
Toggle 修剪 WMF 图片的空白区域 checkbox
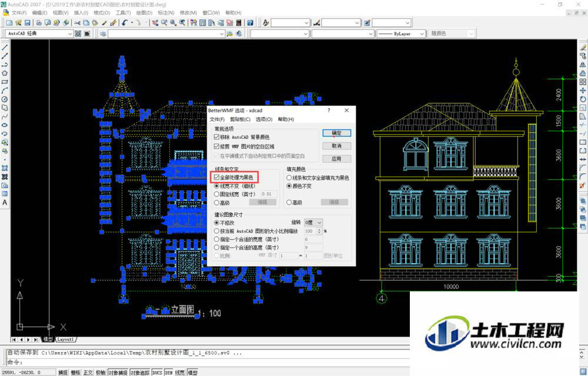[217, 146]
